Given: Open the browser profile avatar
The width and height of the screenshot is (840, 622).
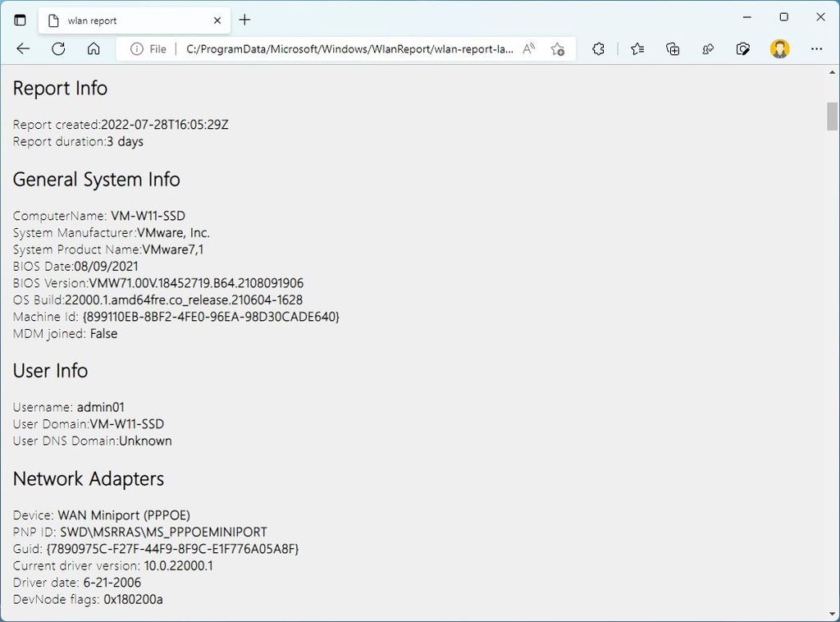Looking at the screenshot, I should [780, 49].
